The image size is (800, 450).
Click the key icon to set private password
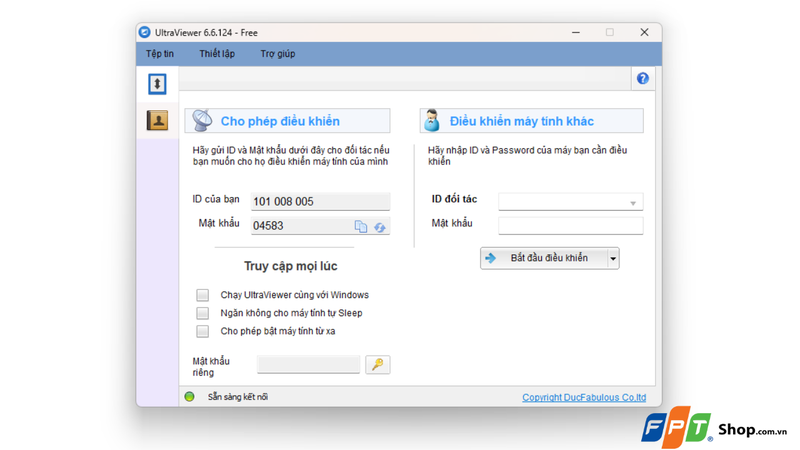[378, 364]
